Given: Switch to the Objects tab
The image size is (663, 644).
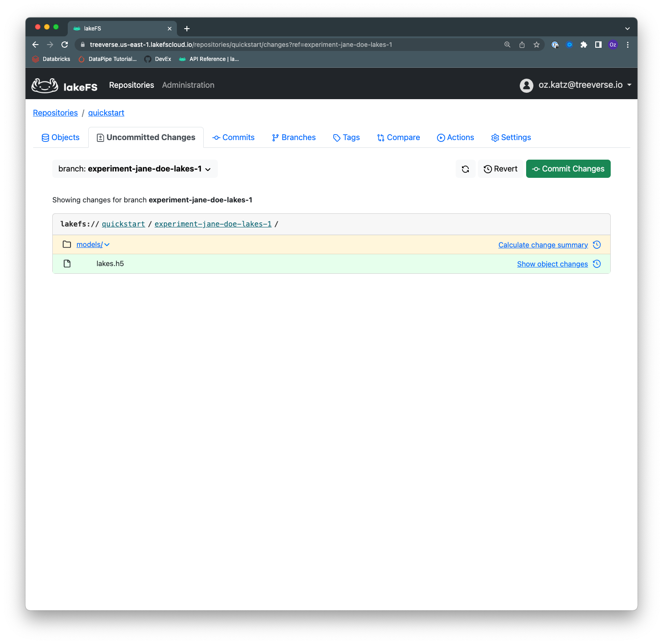Looking at the screenshot, I should pyautogui.click(x=60, y=137).
